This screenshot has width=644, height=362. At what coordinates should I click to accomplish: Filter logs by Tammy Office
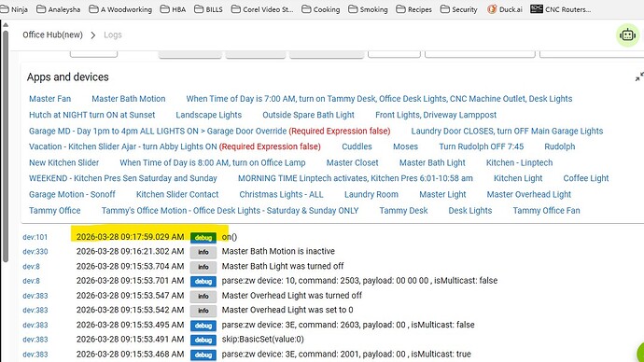[55, 211]
